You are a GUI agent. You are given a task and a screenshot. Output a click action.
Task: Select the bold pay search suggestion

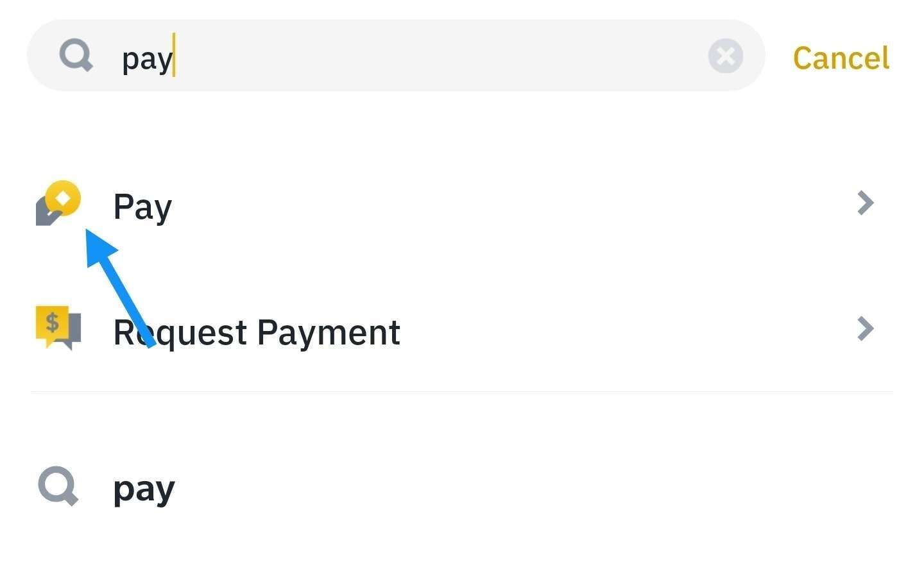tap(144, 489)
